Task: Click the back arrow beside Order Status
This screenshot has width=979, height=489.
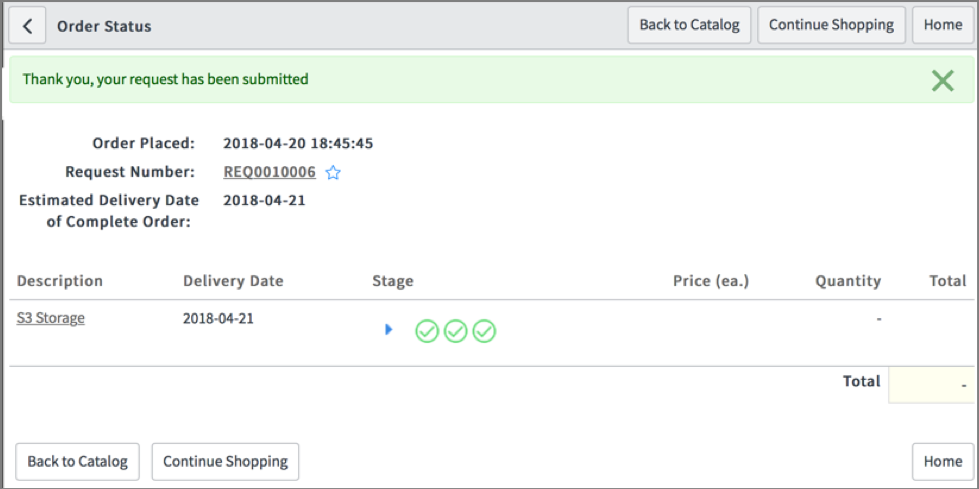Action: click(x=27, y=26)
